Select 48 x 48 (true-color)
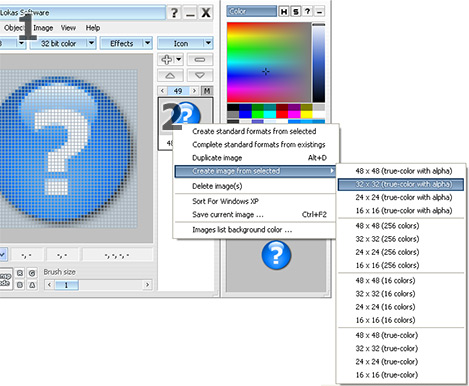Screen dimensions: 469x386 [401, 335]
